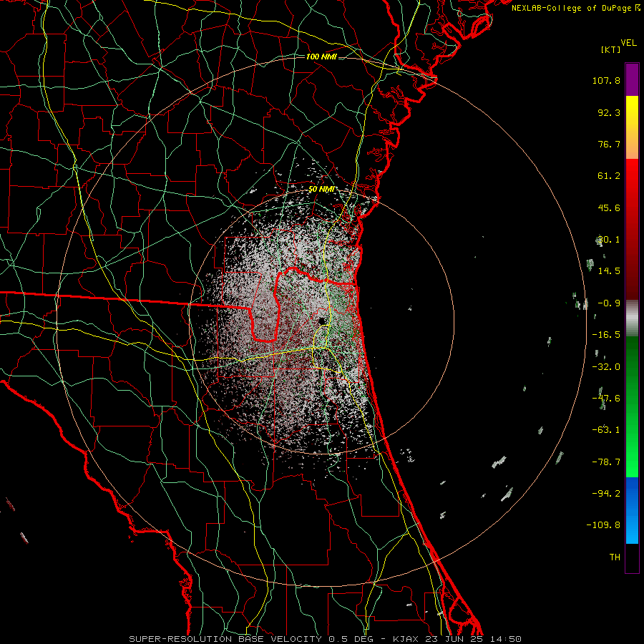Click the 107.8 scale value
Screen dimensions: 644x644
[x=606, y=80]
